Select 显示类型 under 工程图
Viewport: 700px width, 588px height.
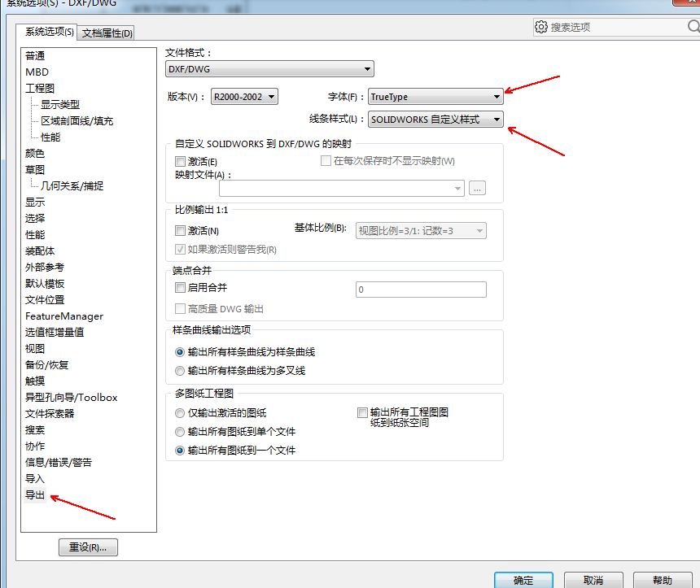click(x=60, y=104)
